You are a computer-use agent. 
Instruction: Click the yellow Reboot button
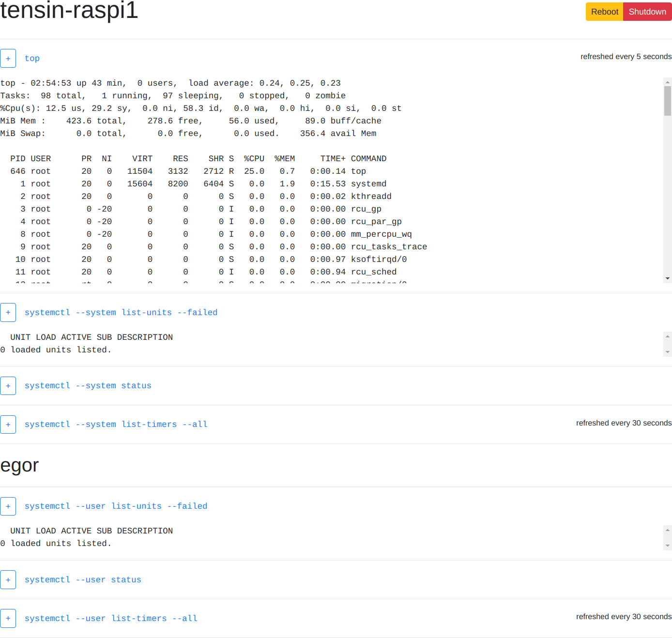click(604, 12)
